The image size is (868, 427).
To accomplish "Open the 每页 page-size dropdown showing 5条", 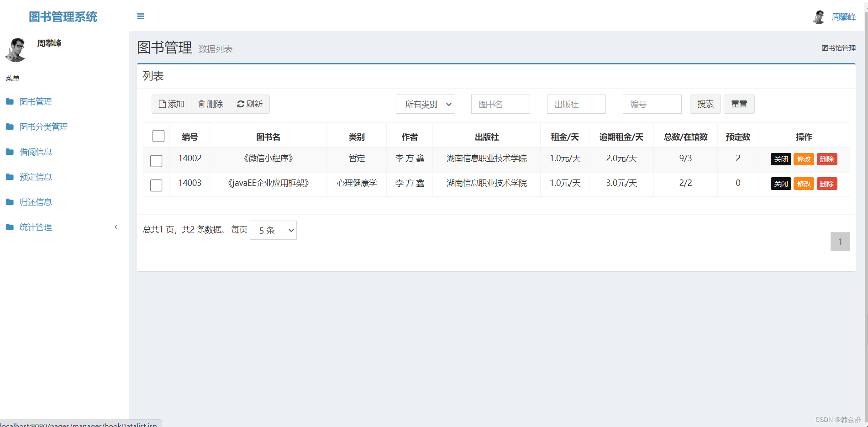I will [x=273, y=230].
